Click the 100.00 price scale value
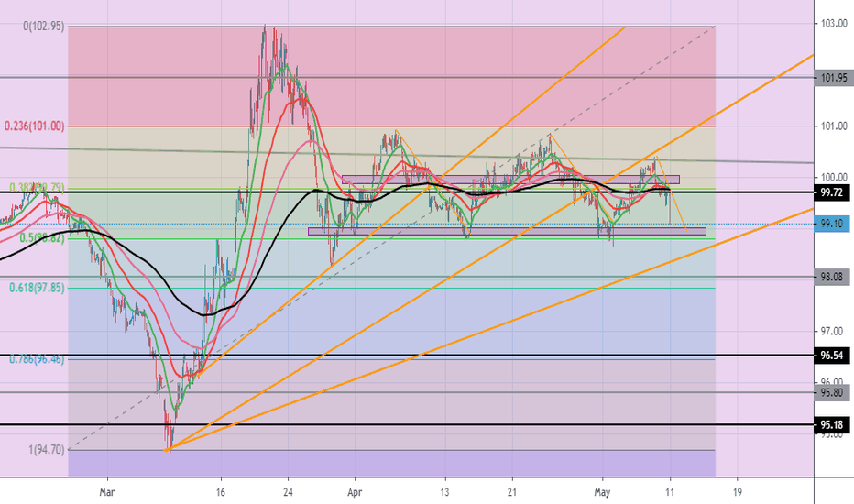 pyautogui.click(x=834, y=177)
